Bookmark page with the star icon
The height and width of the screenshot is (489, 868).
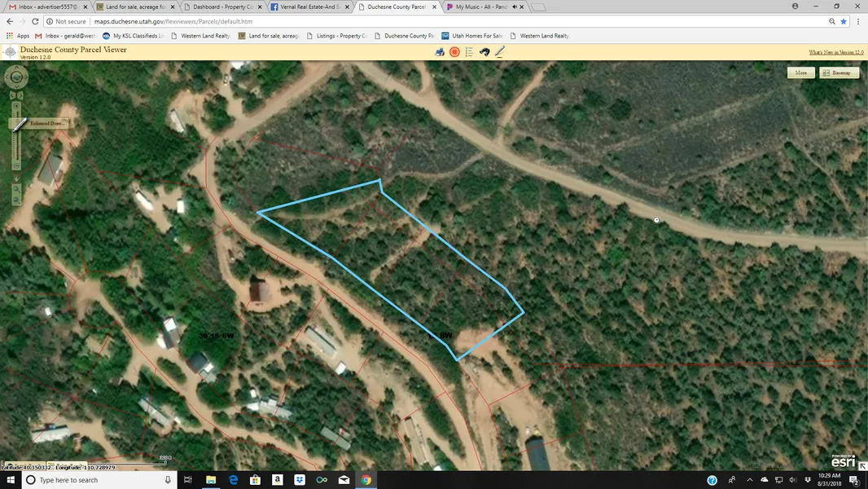pos(844,21)
